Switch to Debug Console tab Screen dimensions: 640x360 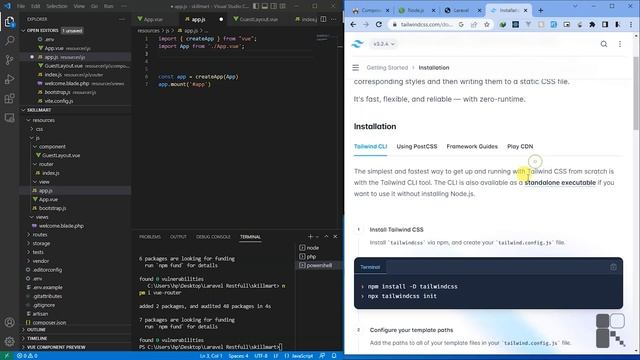pyautogui.click(x=213, y=237)
